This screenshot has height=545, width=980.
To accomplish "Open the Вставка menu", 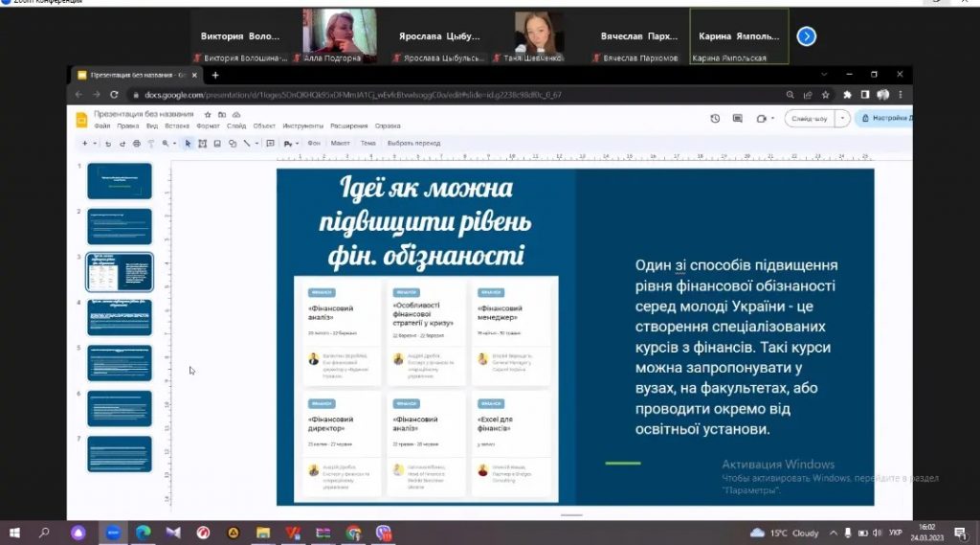I will [x=176, y=125].
